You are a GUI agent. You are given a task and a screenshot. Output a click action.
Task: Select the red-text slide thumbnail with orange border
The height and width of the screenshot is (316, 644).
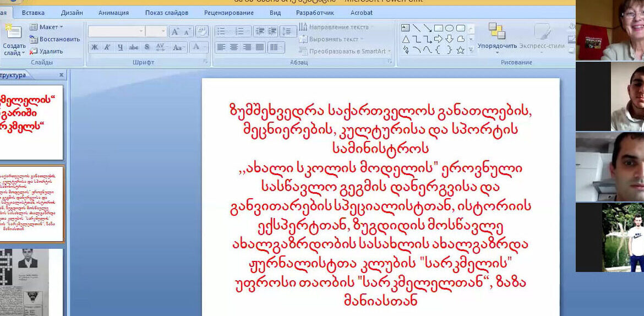tap(32, 203)
